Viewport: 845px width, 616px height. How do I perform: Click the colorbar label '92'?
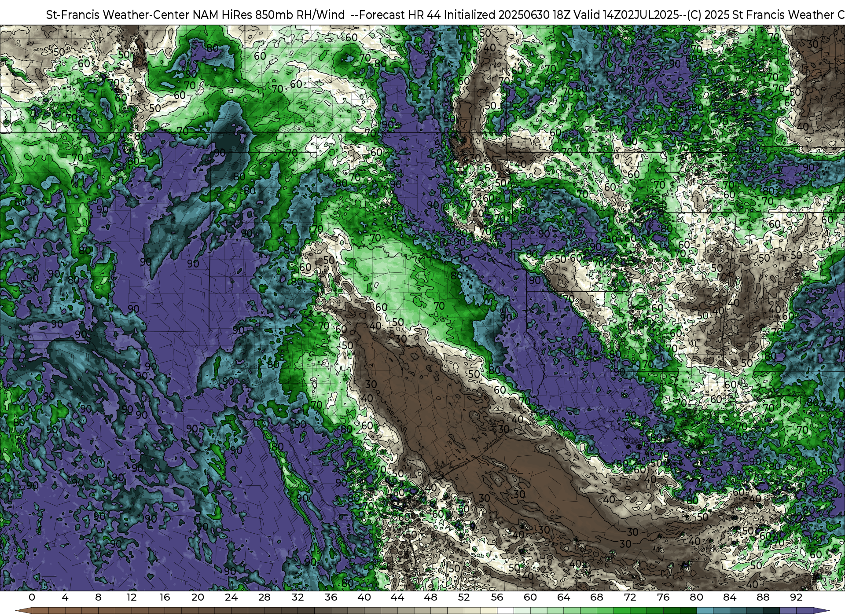click(x=796, y=598)
